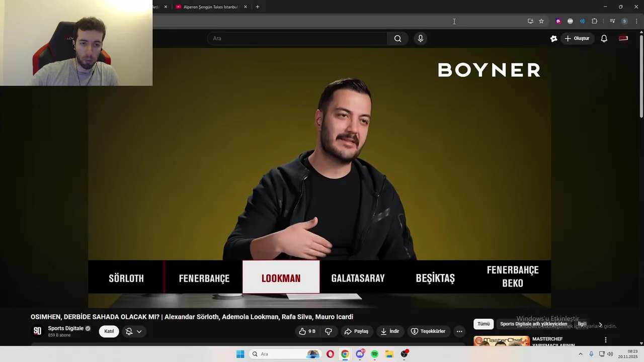Like the video with thumbs-up

click(x=307, y=331)
